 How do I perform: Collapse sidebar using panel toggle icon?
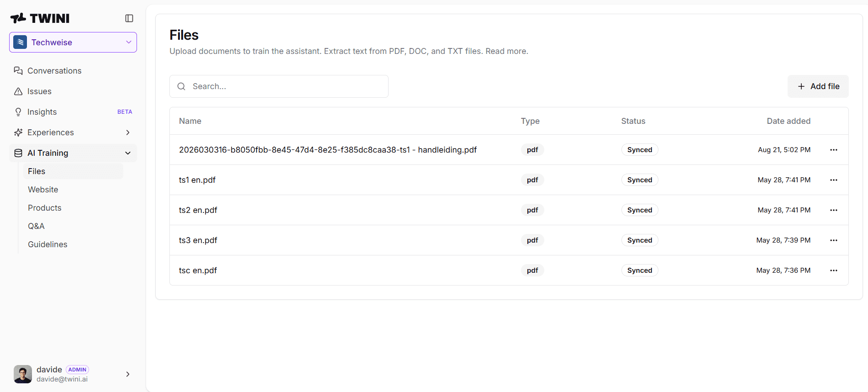[x=129, y=18]
